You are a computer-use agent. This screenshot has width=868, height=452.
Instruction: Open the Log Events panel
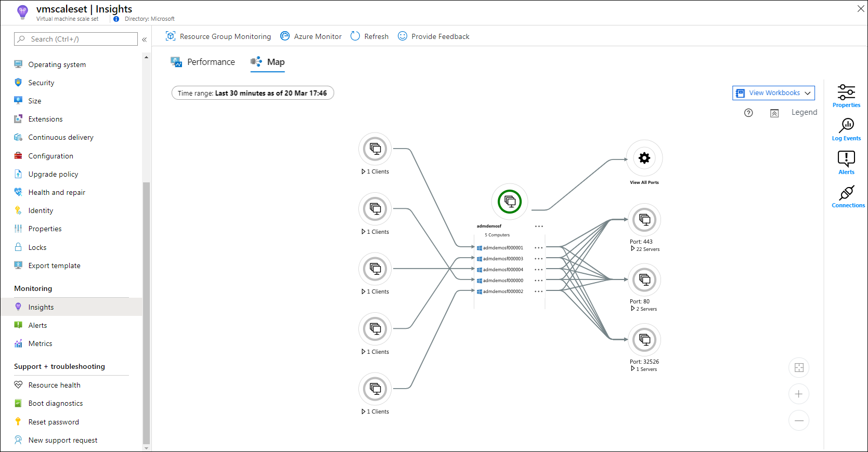pos(846,126)
